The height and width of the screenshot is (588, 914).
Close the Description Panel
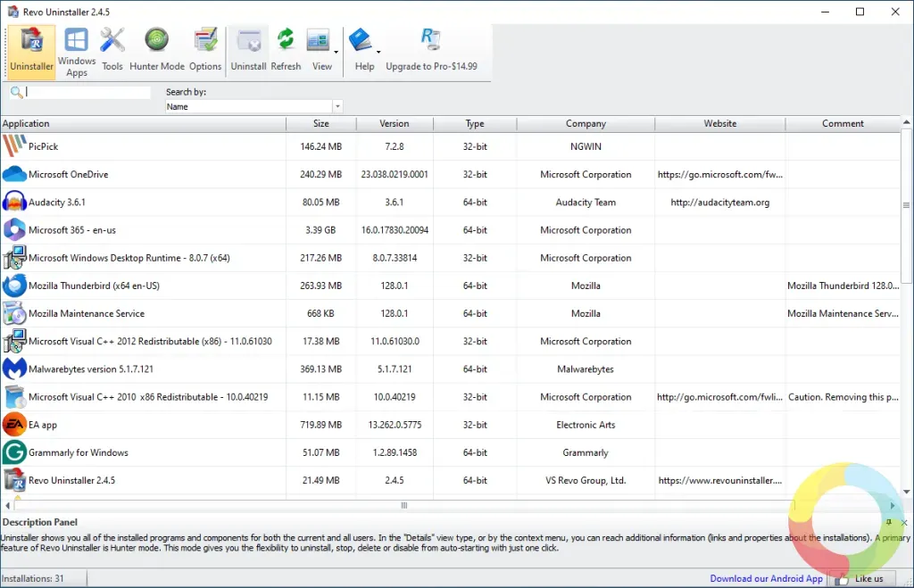[x=904, y=522]
